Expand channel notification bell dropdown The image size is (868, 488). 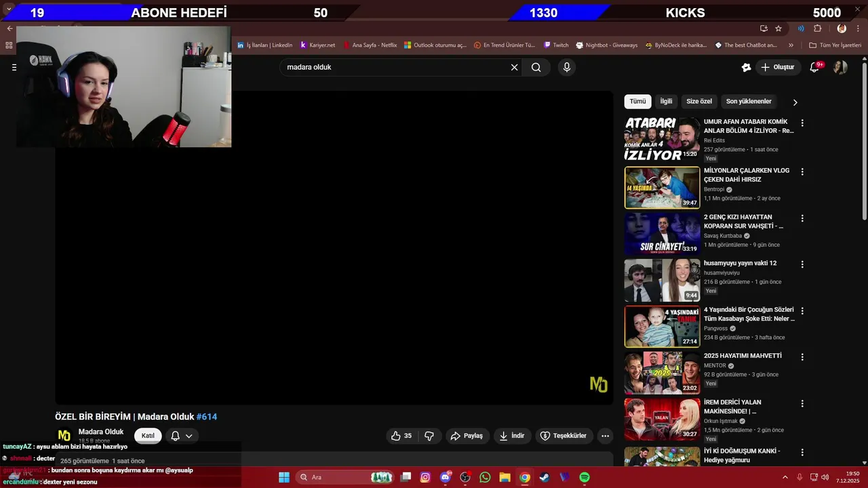pyautogui.click(x=181, y=436)
